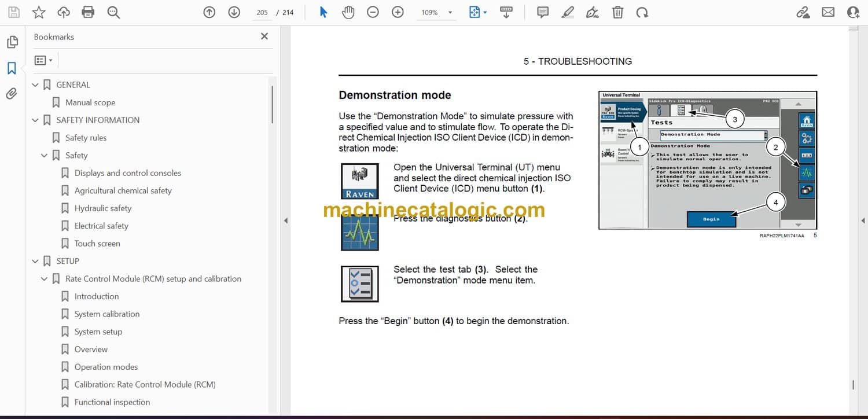Select the Highlight text pen tool
The image size is (868, 419).
point(568,12)
